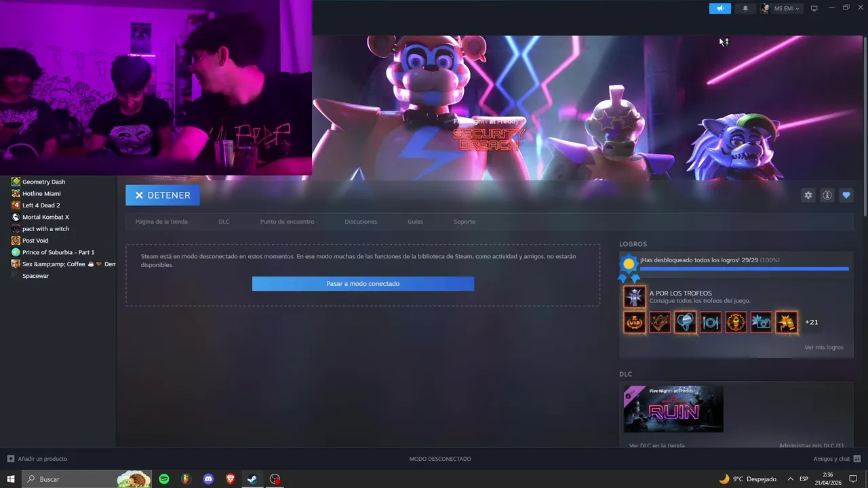Open the MS EMI account dropdown
This screenshot has height=488, width=868.
point(781,8)
